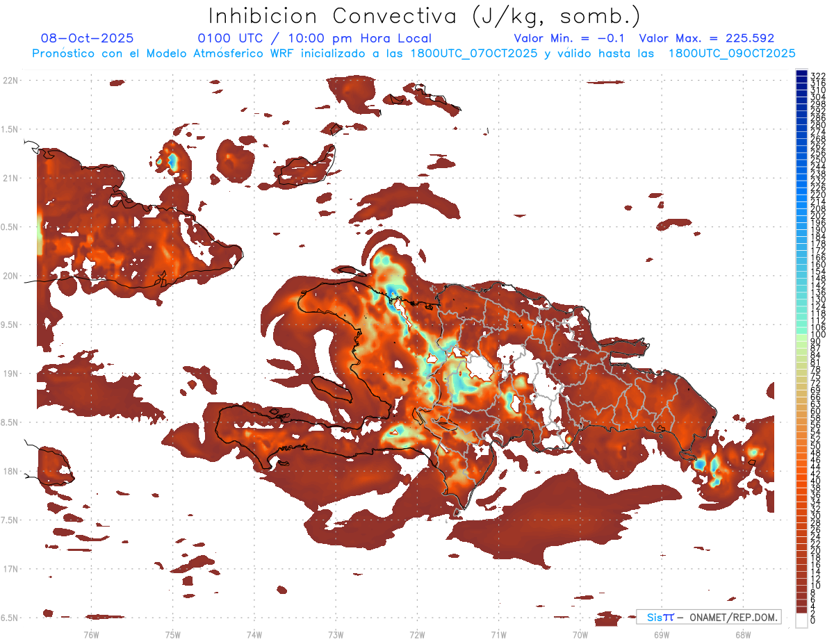Click the 72W longitude axis label
The height and width of the screenshot is (644, 834).
coord(417,634)
